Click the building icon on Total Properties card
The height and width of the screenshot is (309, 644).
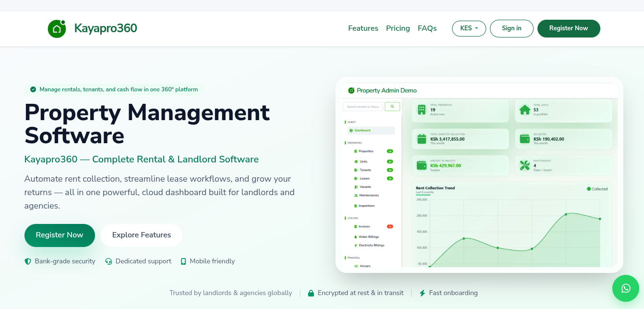tap(422, 110)
